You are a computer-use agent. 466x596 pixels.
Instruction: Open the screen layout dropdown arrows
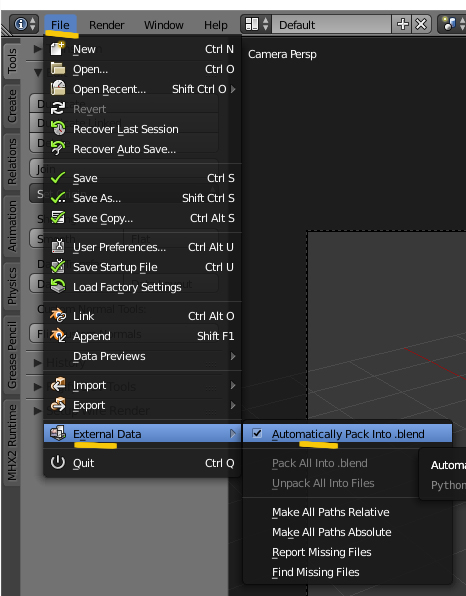(x=266, y=24)
